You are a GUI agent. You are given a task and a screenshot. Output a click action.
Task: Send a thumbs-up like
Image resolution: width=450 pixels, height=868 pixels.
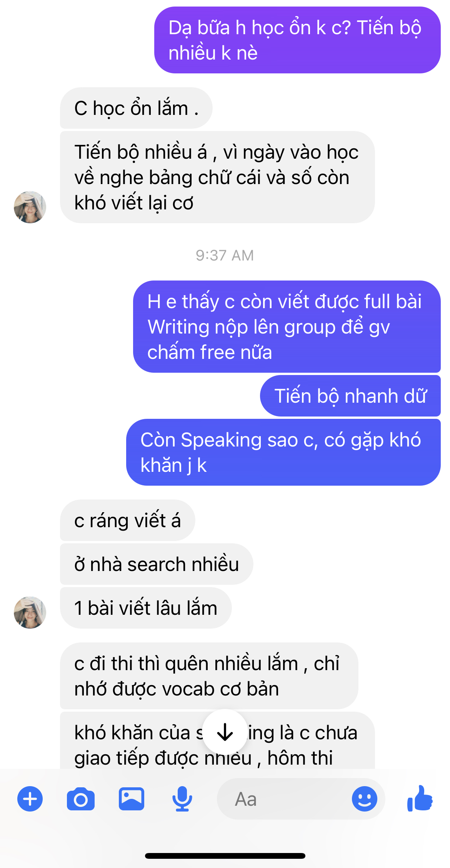coord(420,798)
